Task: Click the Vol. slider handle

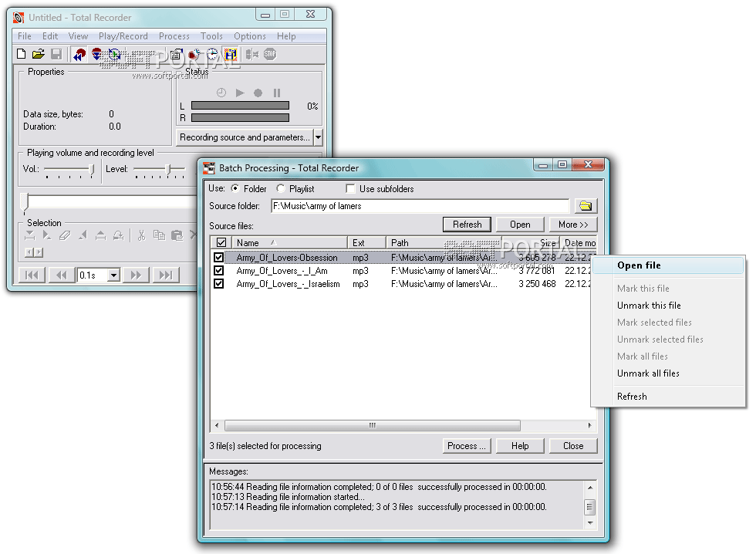Action: [x=91, y=169]
